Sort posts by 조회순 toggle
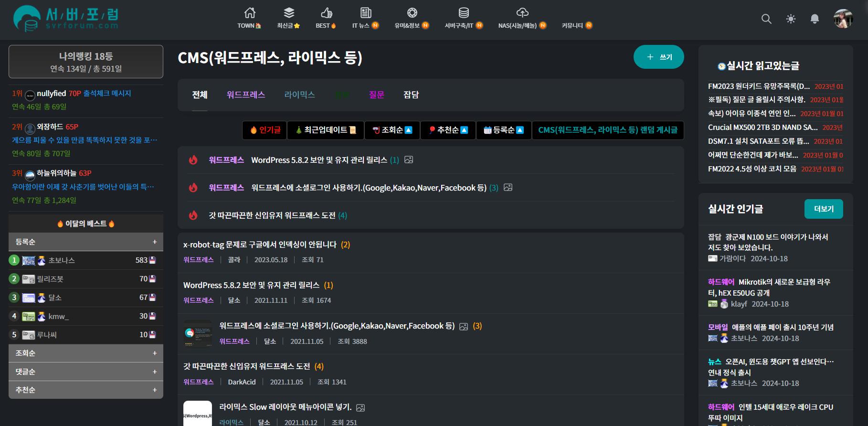This screenshot has width=868, height=426. [x=392, y=130]
